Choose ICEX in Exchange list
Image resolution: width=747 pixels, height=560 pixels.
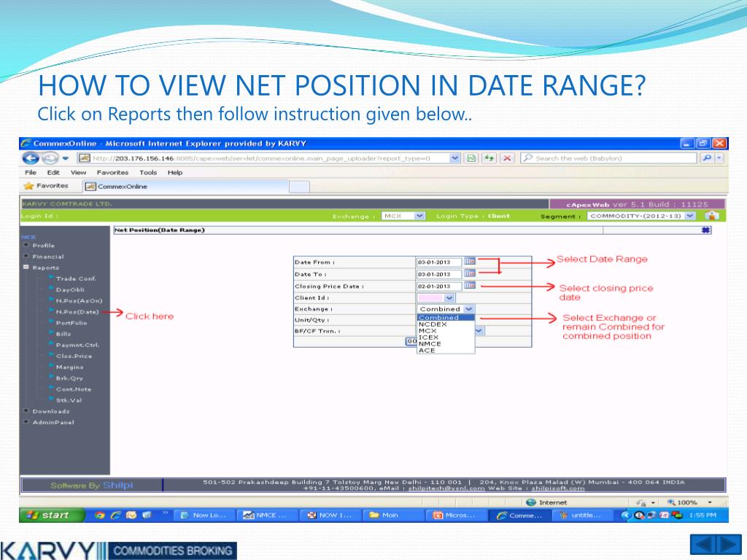[x=446, y=337]
